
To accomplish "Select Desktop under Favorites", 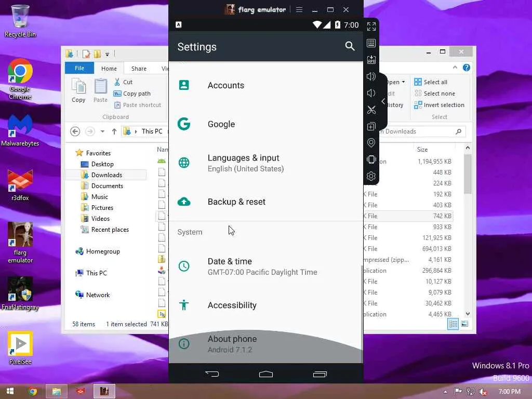I will tap(97, 164).
